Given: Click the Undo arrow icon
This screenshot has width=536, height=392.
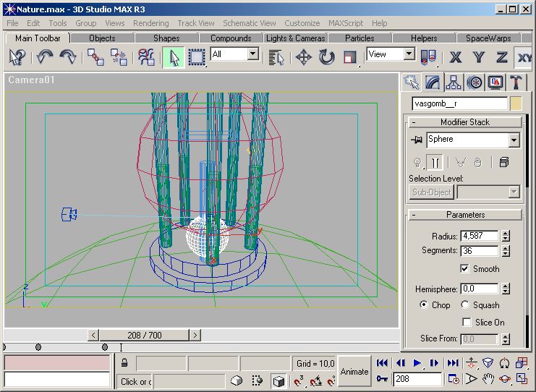Looking at the screenshot, I should [x=45, y=56].
